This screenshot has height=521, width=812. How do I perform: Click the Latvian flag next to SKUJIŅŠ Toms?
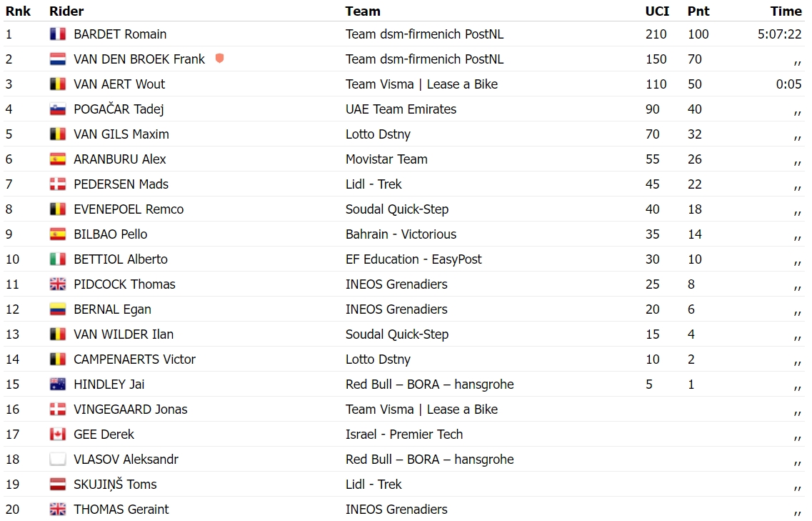(57, 485)
